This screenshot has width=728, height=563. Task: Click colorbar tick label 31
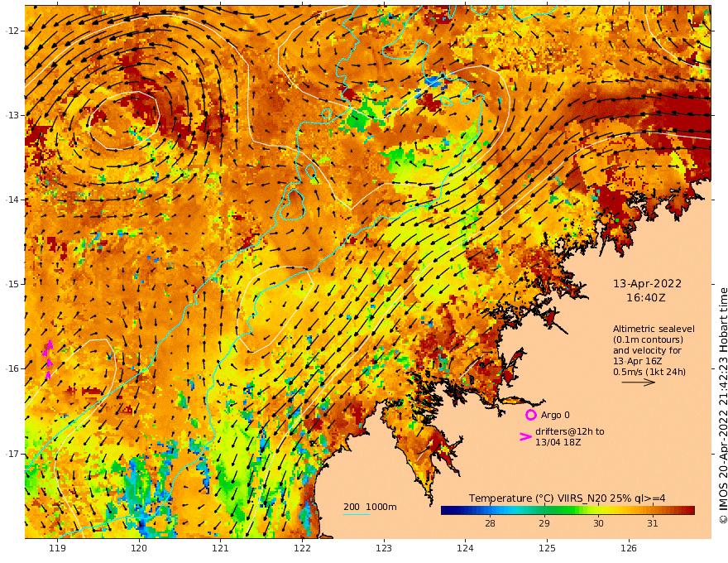(x=653, y=523)
